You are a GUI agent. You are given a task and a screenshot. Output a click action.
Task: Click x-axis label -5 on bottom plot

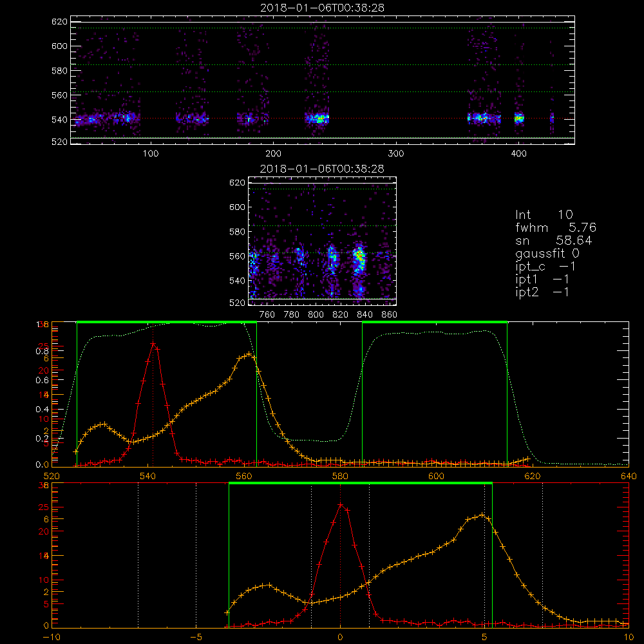[x=196, y=638]
